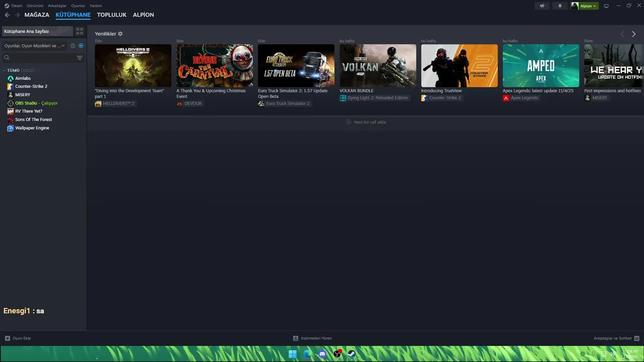Open the announcements megaphone icon

pyautogui.click(x=542, y=6)
